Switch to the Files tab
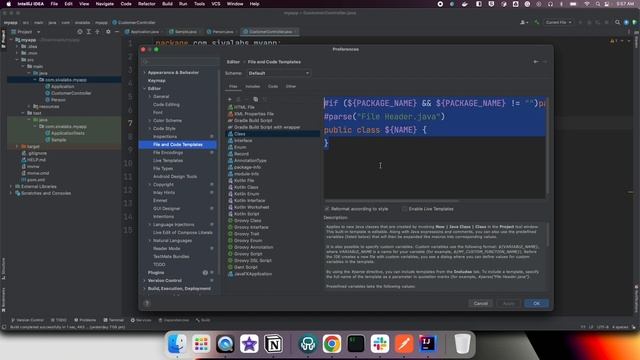640x360 pixels. [x=233, y=87]
